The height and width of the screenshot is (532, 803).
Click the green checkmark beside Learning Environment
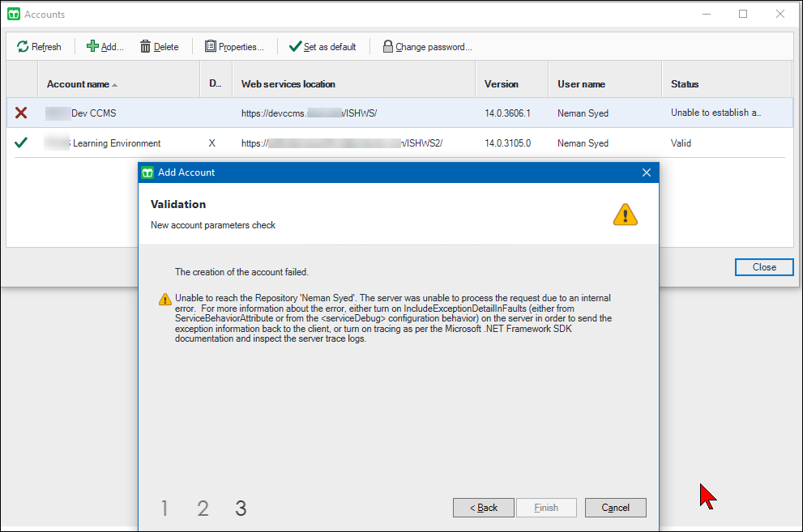pos(21,143)
